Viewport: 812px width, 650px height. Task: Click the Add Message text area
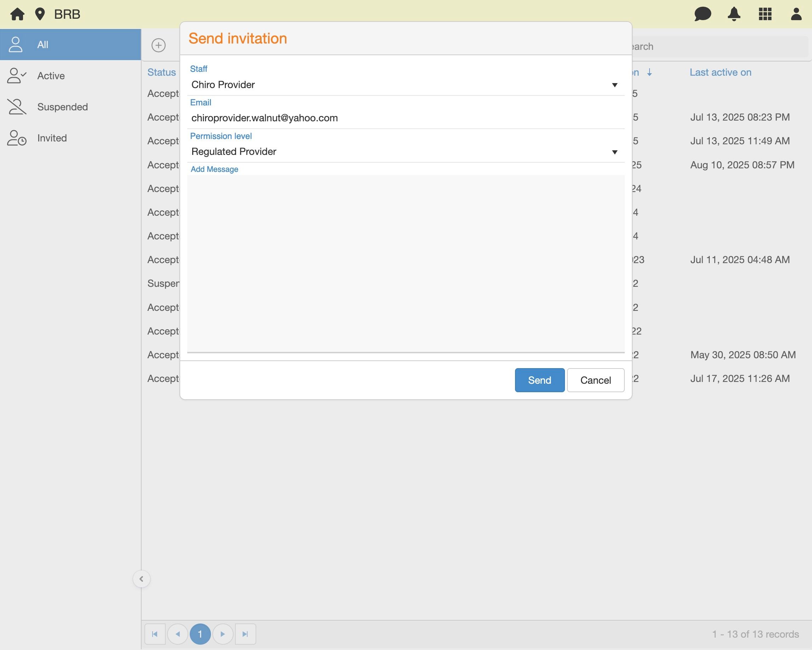tap(405, 263)
